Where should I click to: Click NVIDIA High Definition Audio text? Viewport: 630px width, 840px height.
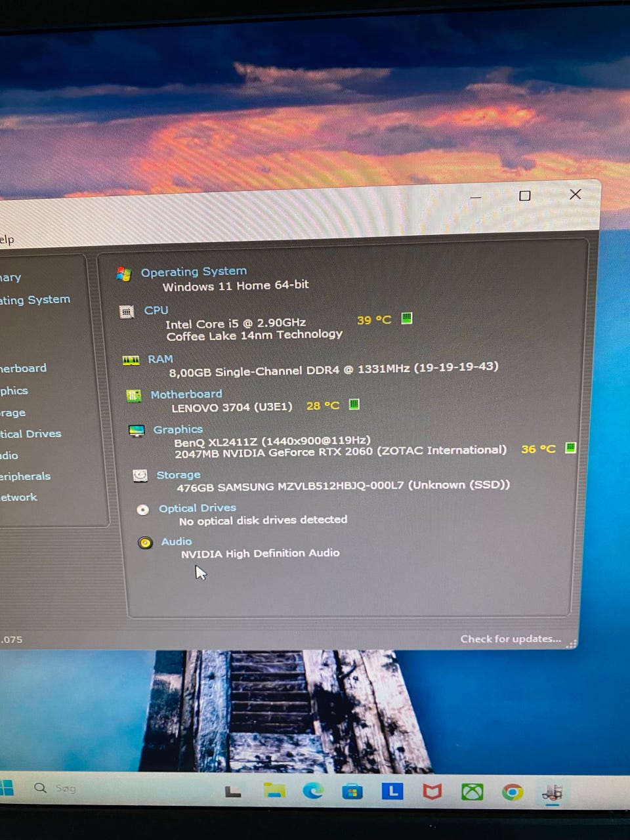[261, 553]
